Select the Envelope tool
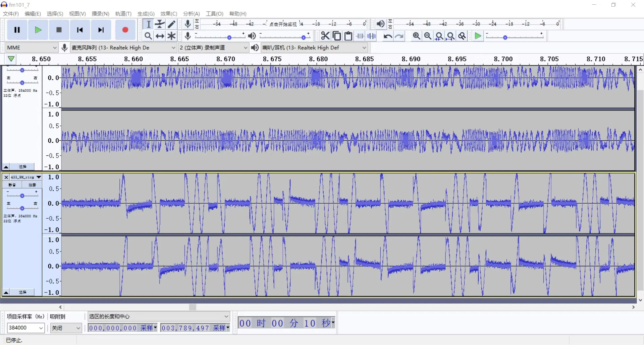Image resolution: width=644 pixels, height=345 pixels. [x=160, y=24]
